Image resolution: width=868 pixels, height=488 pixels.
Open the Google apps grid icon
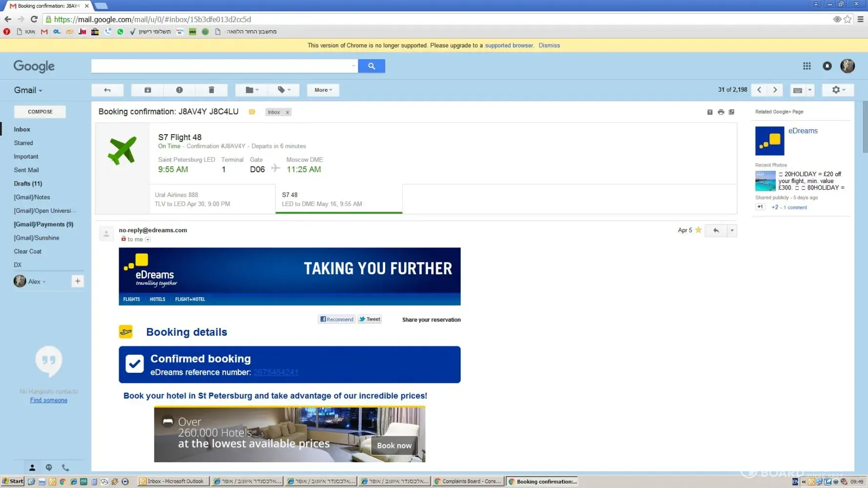pos(806,66)
